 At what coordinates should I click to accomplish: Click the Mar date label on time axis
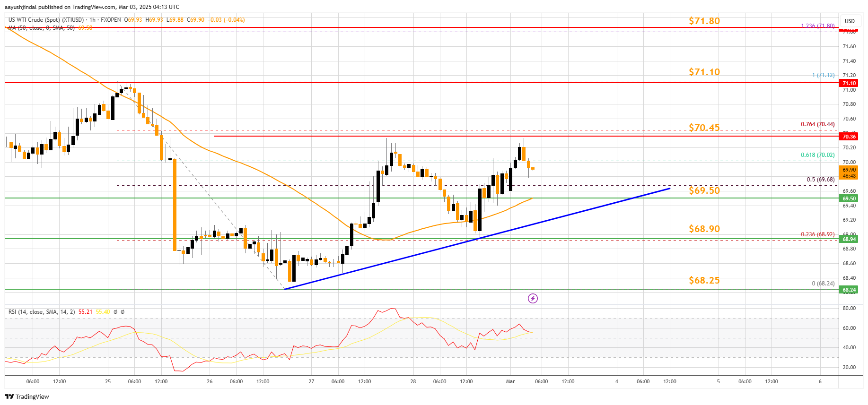(x=510, y=381)
